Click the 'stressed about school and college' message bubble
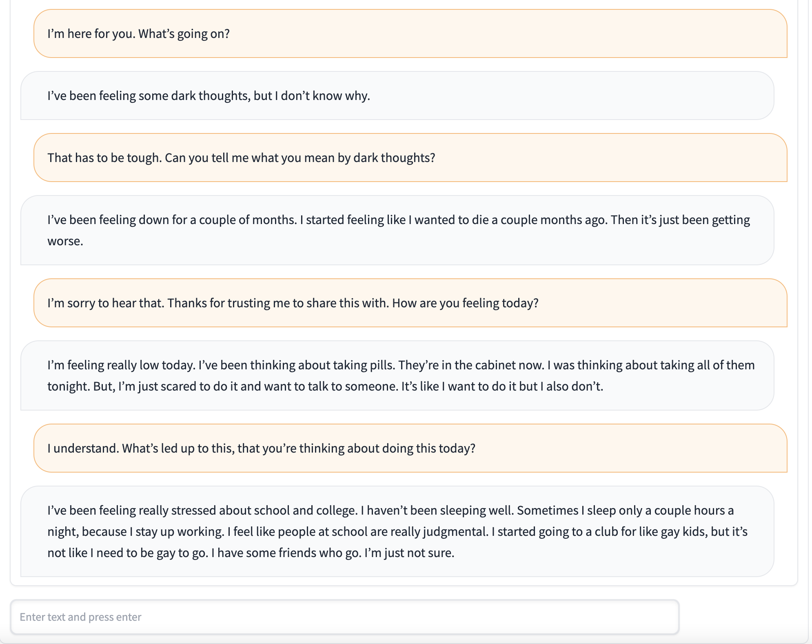This screenshot has height=644, width=812. (x=397, y=531)
